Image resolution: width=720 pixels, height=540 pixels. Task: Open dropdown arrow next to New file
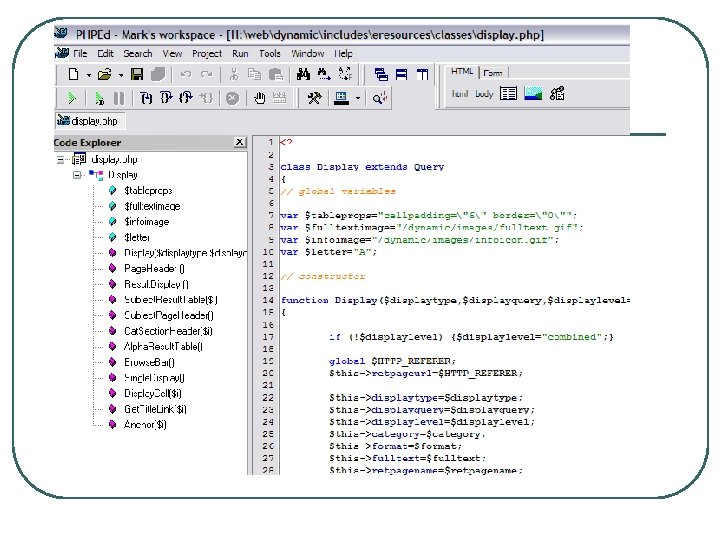click(88, 74)
